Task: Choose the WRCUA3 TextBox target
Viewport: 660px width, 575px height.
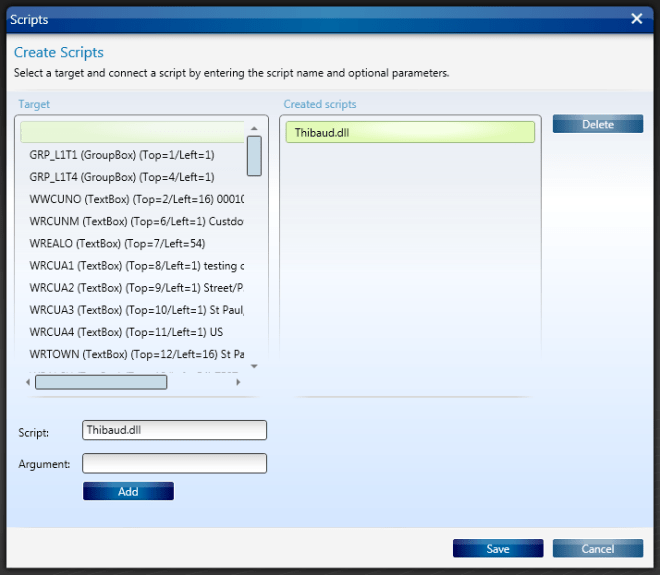Action: pos(130,309)
